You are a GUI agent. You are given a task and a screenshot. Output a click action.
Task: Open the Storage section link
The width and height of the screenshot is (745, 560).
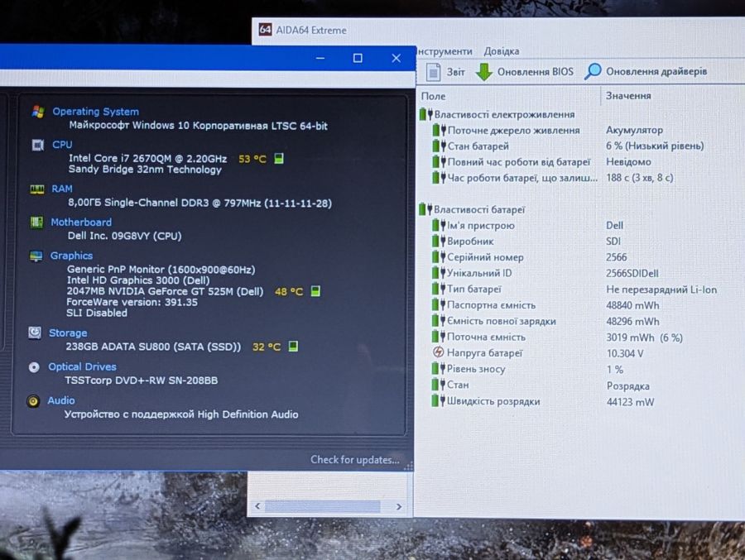pyautogui.click(x=68, y=333)
